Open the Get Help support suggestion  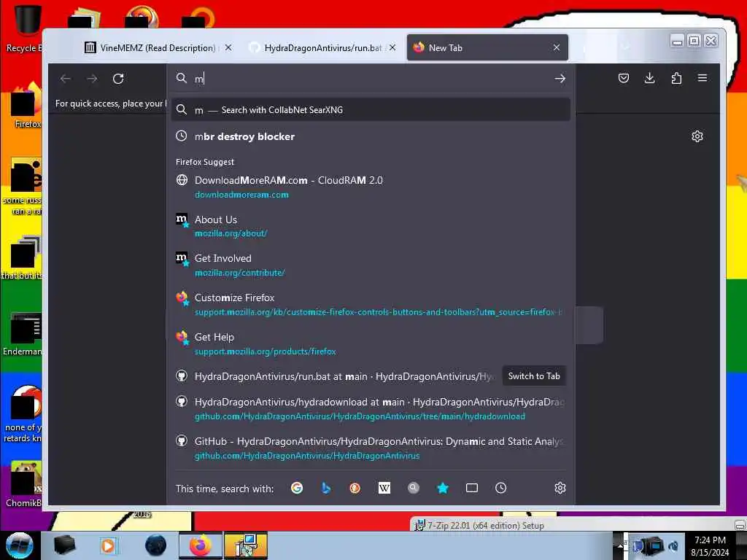click(371, 344)
